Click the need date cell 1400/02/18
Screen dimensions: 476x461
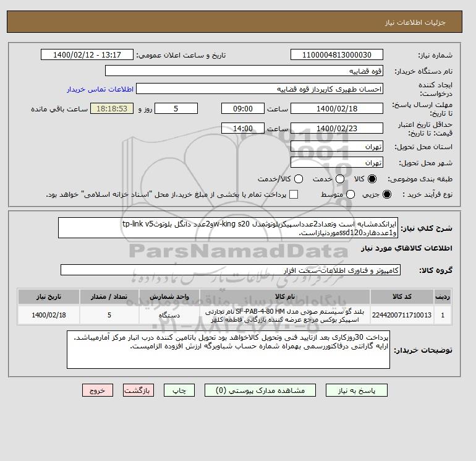click(x=49, y=315)
